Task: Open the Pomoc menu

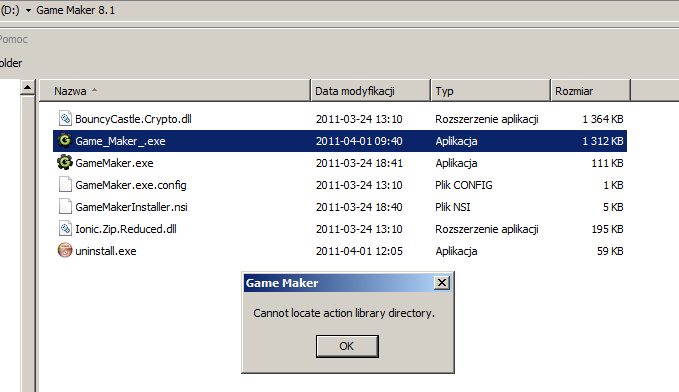Action: point(13,39)
